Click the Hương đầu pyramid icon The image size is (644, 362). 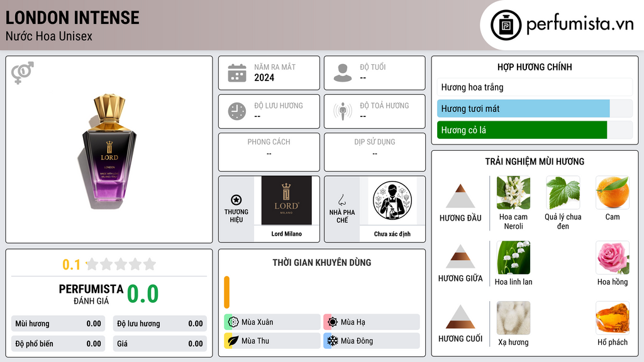(460, 196)
